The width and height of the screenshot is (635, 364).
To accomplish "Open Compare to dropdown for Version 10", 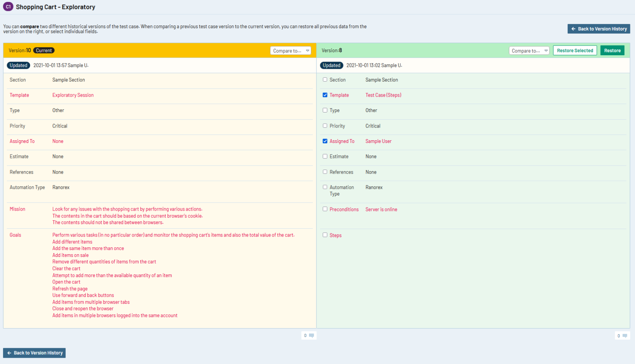I will click(x=290, y=51).
